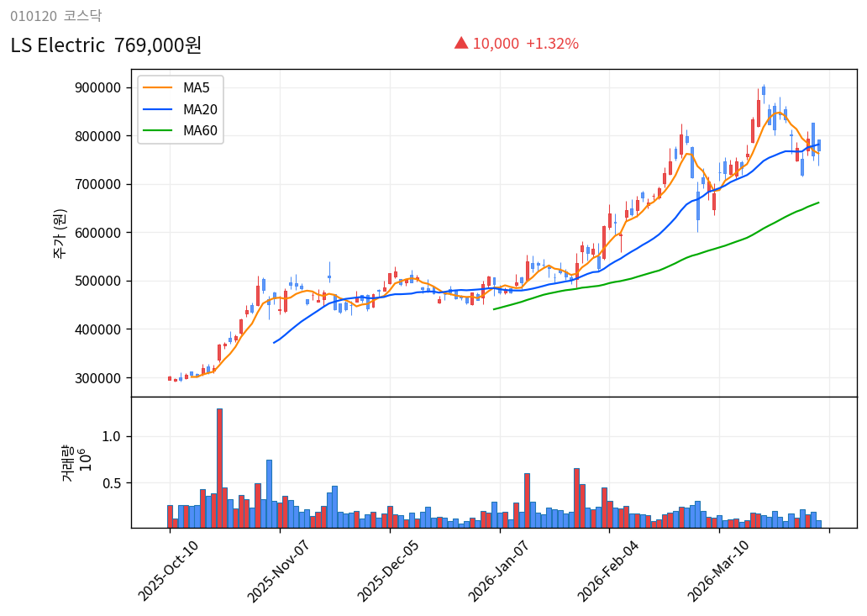
Task: Select the MA20 legend label
Action: click(x=200, y=109)
